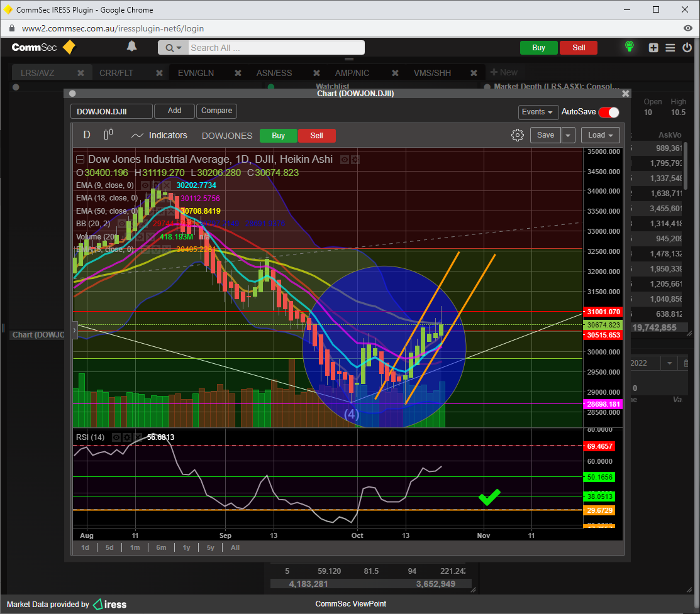Set chart range to 1d

pos(85,547)
